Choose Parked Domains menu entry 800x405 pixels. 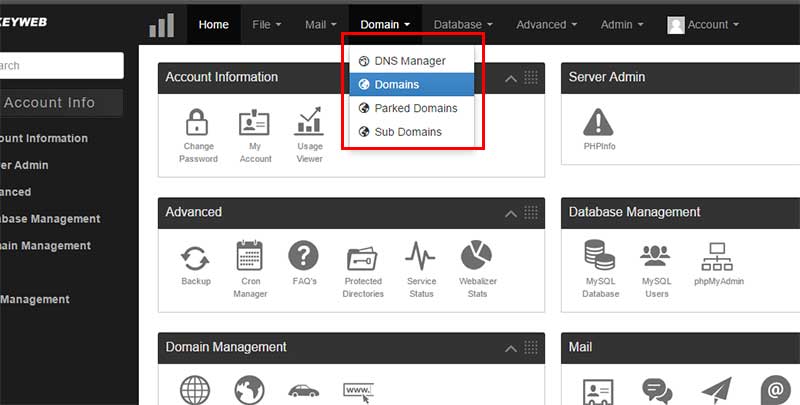412,108
